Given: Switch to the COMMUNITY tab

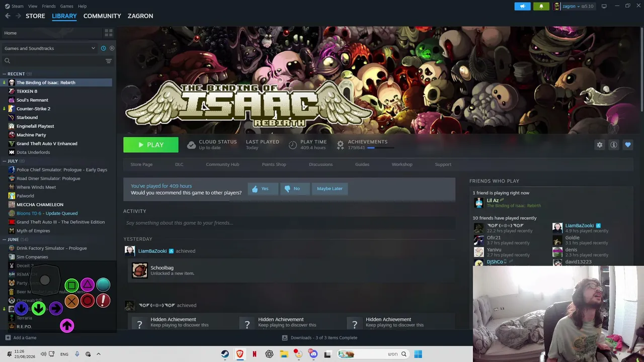Looking at the screenshot, I should [102, 16].
